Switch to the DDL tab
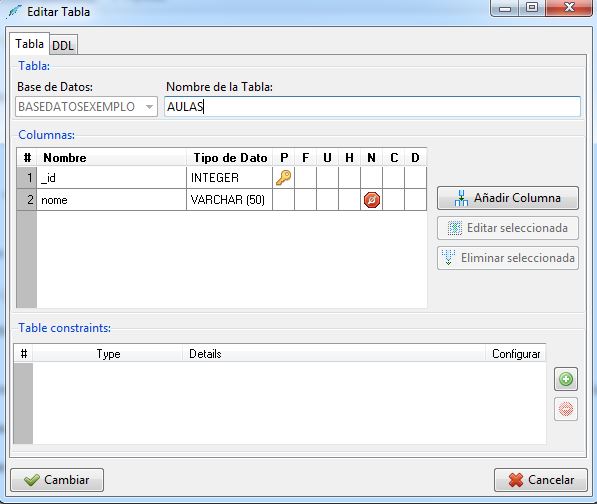597x504 pixels. tap(63, 45)
